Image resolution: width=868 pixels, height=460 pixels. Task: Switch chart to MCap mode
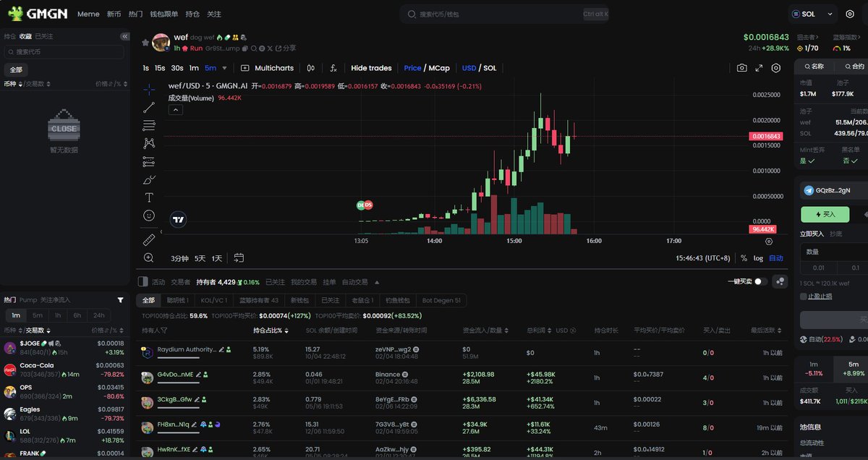pos(438,68)
